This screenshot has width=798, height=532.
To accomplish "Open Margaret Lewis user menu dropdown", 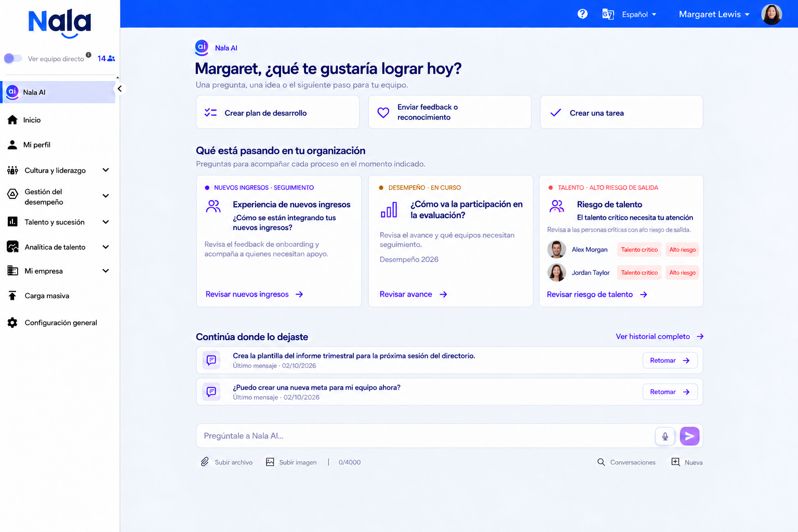I will tap(714, 15).
